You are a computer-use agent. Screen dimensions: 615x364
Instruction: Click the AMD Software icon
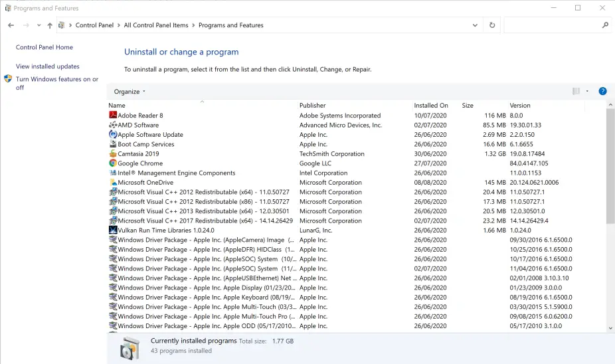(x=113, y=125)
